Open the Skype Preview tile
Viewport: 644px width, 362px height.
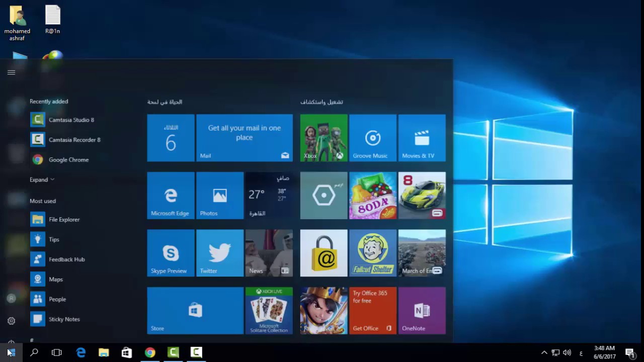click(x=171, y=253)
